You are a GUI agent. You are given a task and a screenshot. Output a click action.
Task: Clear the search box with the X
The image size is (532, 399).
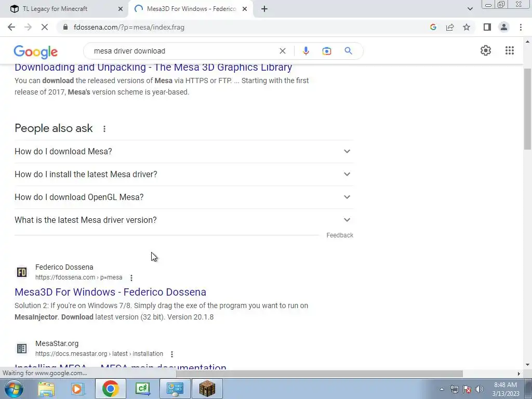click(282, 51)
